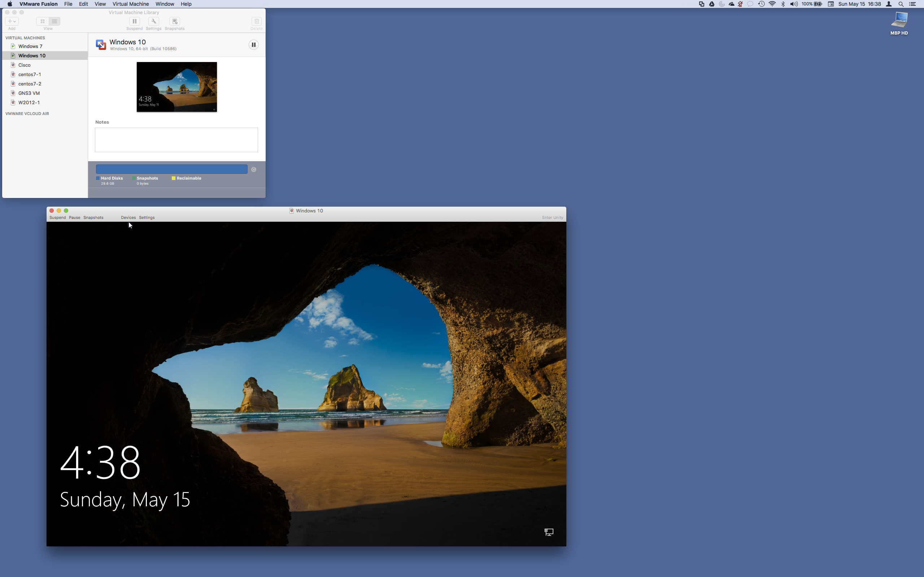
Task: Switch Library to icon grid view
Action: [42, 21]
